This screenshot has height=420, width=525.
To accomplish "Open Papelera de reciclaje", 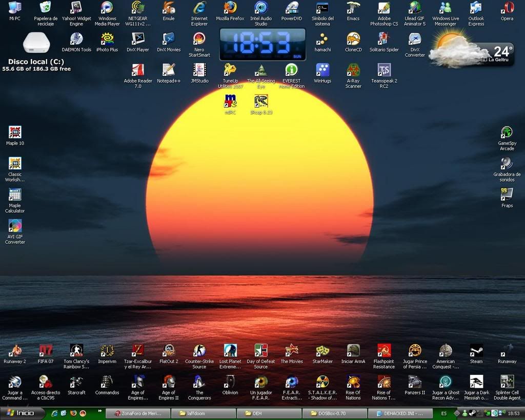I will 46,8.
